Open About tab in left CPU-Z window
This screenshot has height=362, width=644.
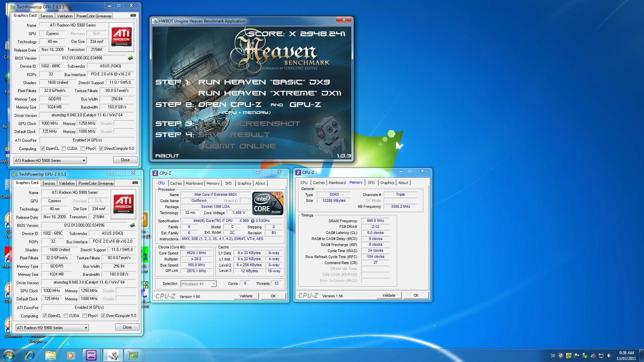coord(260,183)
